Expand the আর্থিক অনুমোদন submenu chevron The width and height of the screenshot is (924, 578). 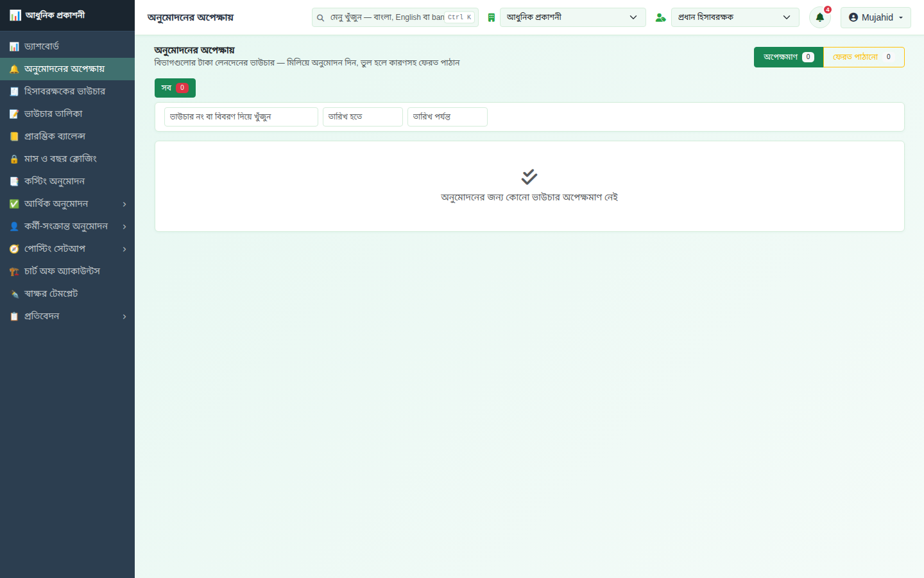click(x=124, y=204)
